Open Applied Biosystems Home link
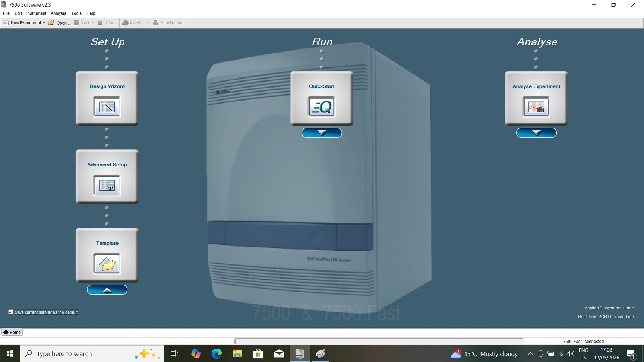This screenshot has height=362, width=644. point(609,308)
